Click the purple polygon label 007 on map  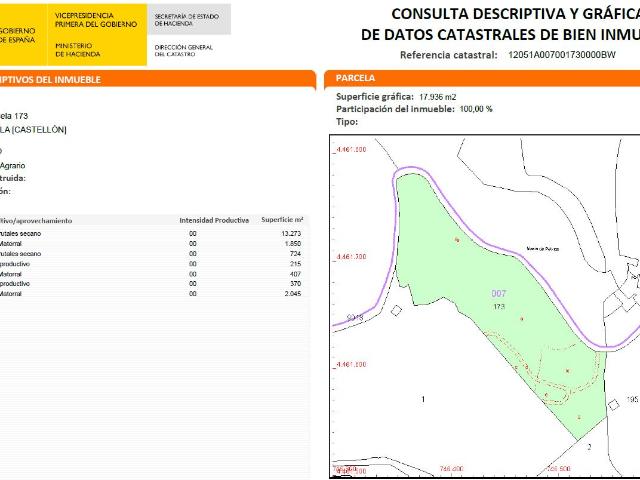tap(499, 293)
